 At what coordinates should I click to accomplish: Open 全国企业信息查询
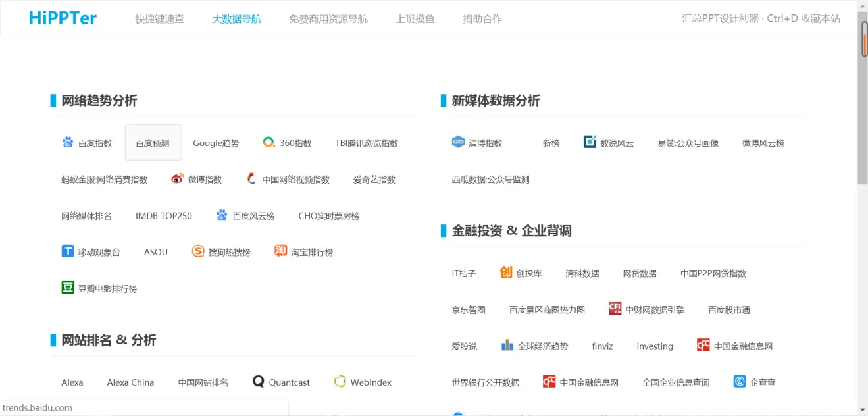676,382
